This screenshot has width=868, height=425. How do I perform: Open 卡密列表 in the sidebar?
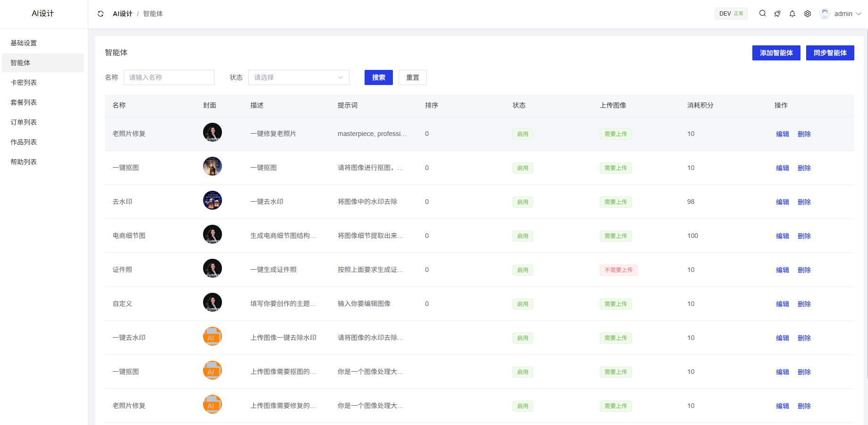(24, 83)
